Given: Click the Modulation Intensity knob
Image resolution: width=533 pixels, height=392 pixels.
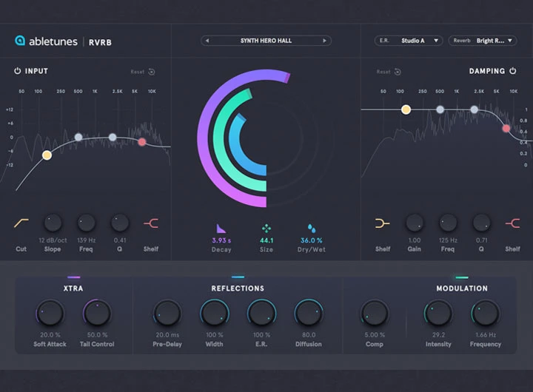Looking at the screenshot, I should [438, 313].
